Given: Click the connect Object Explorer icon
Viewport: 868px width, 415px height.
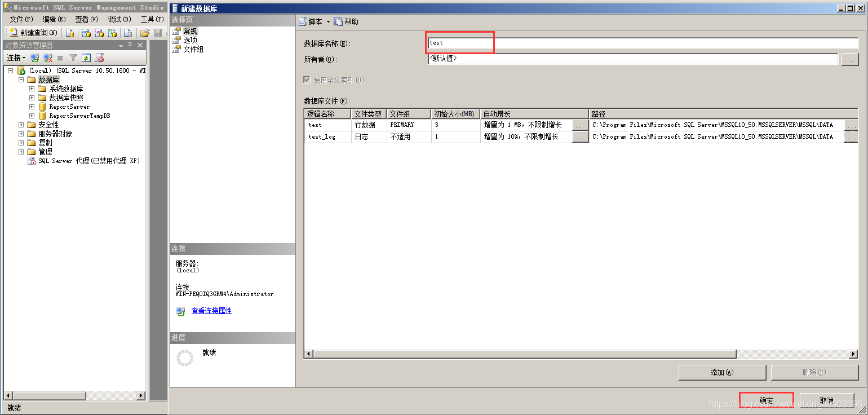Looking at the screenshot, I should coord(35,58).
